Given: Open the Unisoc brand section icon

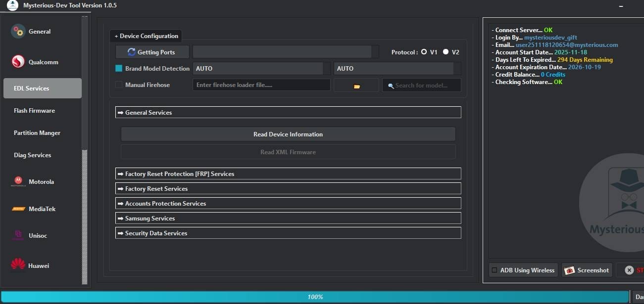Looking at the screenshot, I should (18, 235).
